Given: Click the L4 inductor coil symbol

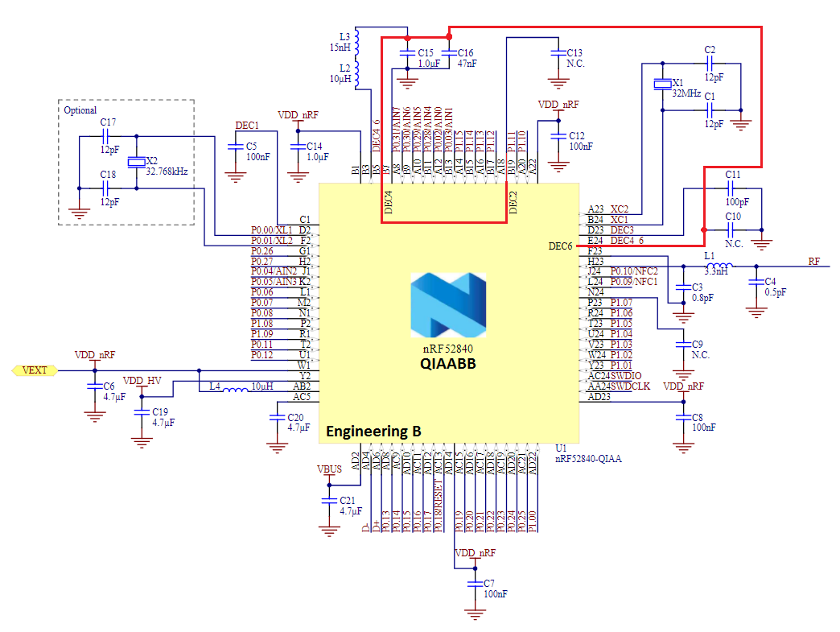Looking at the screenshot, I should point(235,390).
